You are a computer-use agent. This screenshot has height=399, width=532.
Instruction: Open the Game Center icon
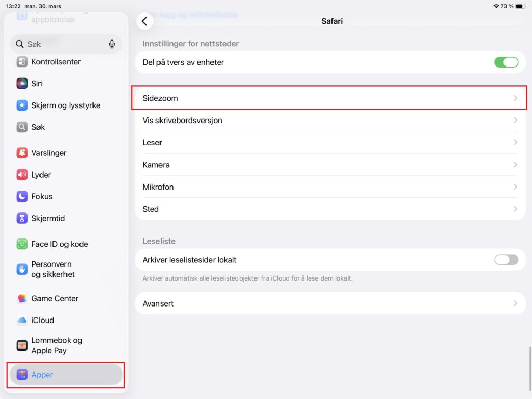click(22, 298)
